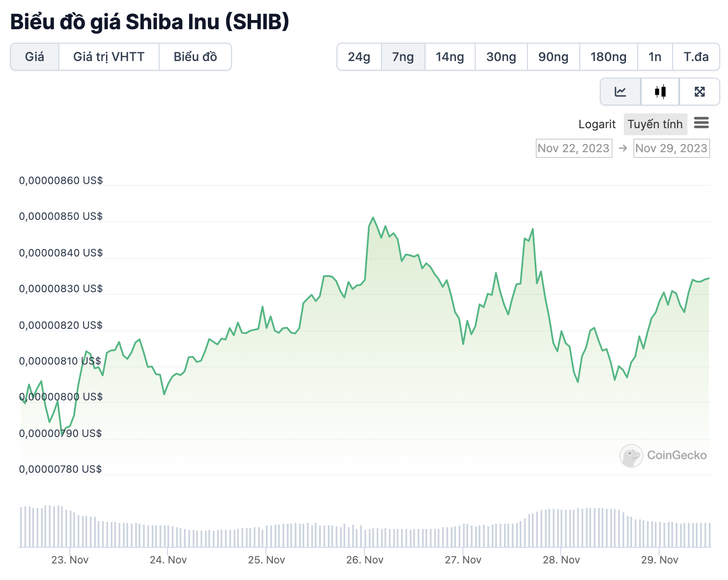This screenshot has height=580, width=728.
Task: Select the Giá trị VHTT tab
Action: (x=109, y=57)
